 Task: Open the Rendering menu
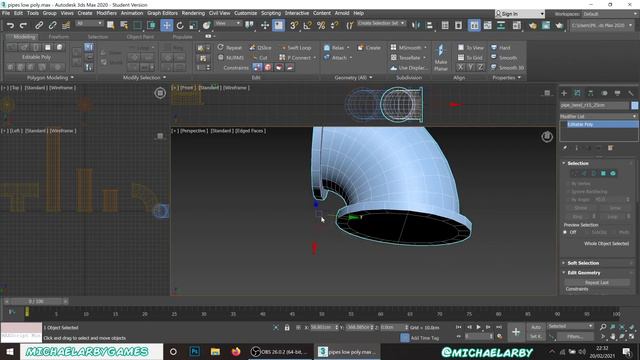[193, 13]
